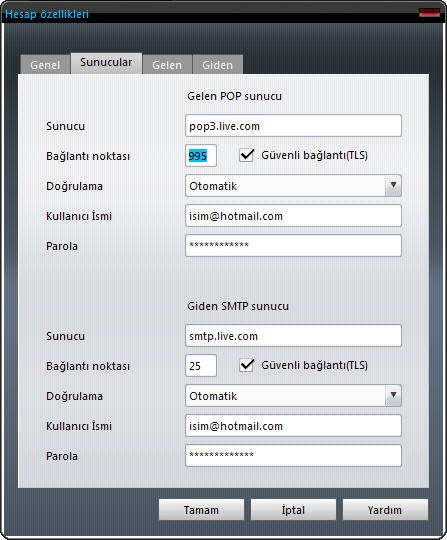Screen dimensions: 447x540
Task: Select the Giden tab
Action: 217,64
